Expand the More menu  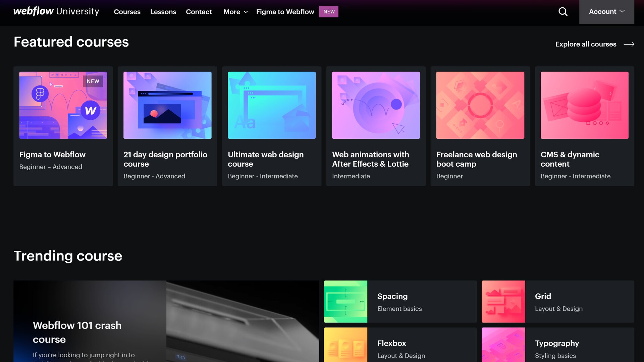235,12
